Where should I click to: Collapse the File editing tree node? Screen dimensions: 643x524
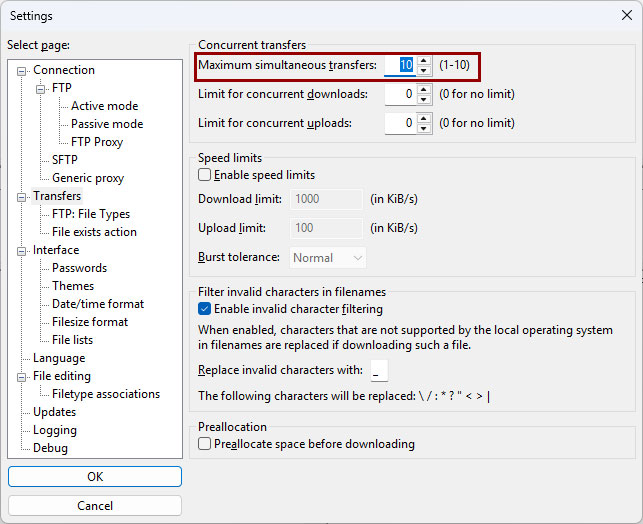tap(21, 377)
